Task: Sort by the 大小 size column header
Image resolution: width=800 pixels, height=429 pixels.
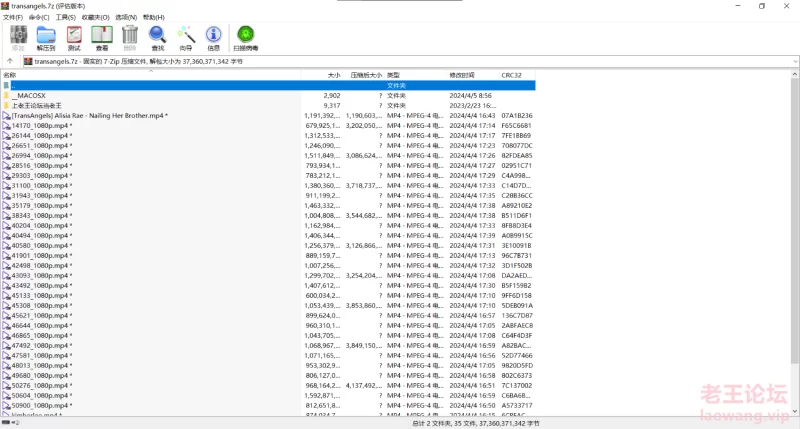Action: [x=322, y=75]
